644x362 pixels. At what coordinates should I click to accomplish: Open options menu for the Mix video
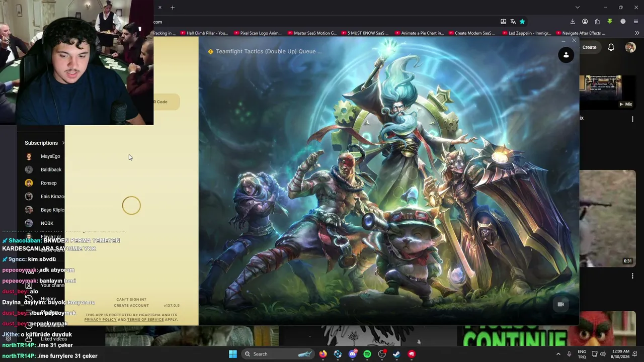point(632,119)
